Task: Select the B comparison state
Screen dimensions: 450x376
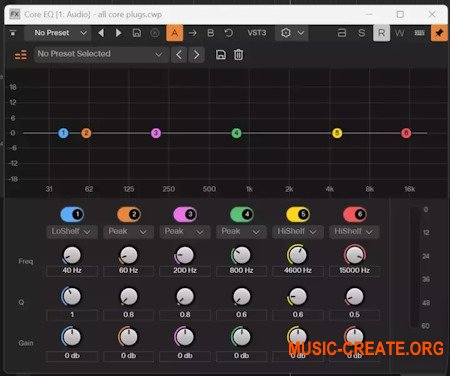Action: tap(210, 33)
